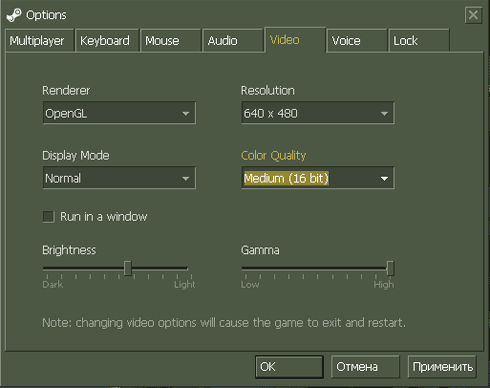Screen dimensions: 490x388
Task: Click the Brightness slider handle
Action: [x=128, y=268]
